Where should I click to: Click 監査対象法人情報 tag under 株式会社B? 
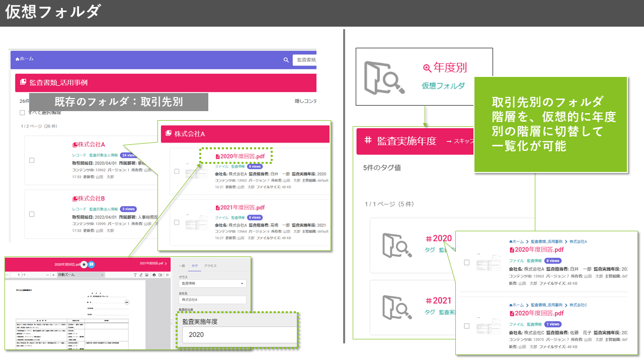click(x=104, y=209)
